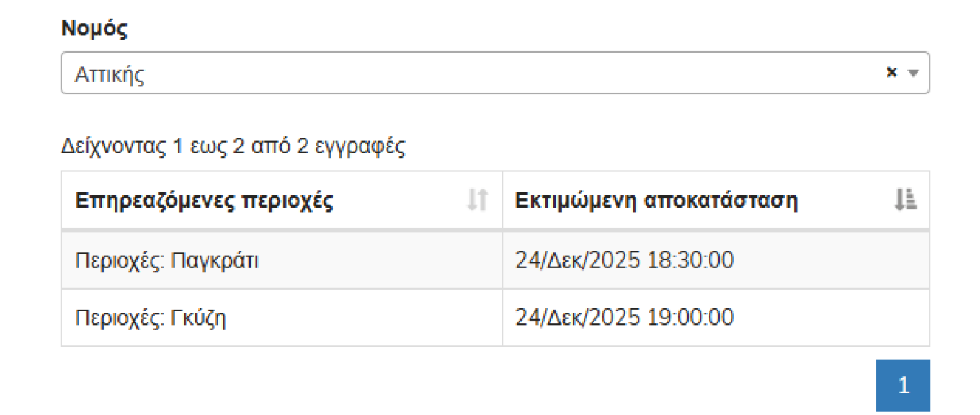
Task: Select the Περιοχές: Παγκράτι cell
Action: pos(281,260)
